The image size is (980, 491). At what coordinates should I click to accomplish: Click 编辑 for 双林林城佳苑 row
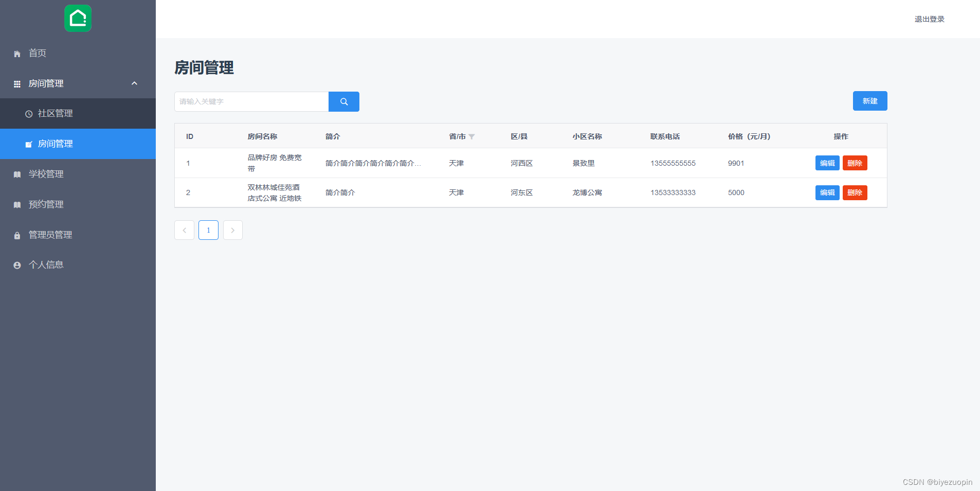coord(827,192)
